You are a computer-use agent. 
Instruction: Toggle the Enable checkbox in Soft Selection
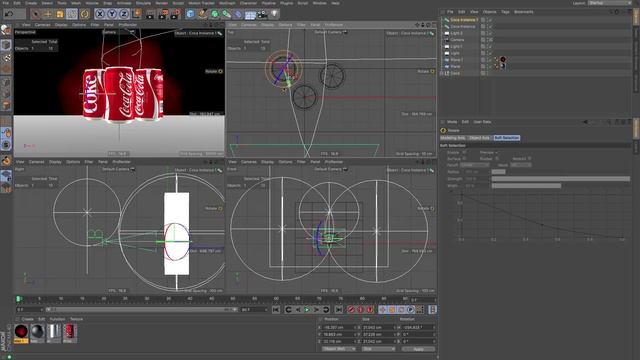pyautogui.click(x=464, y=152)
